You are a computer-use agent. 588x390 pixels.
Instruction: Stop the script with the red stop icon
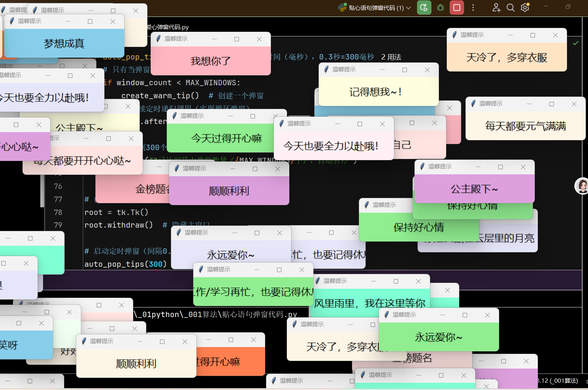coord(456,7)
